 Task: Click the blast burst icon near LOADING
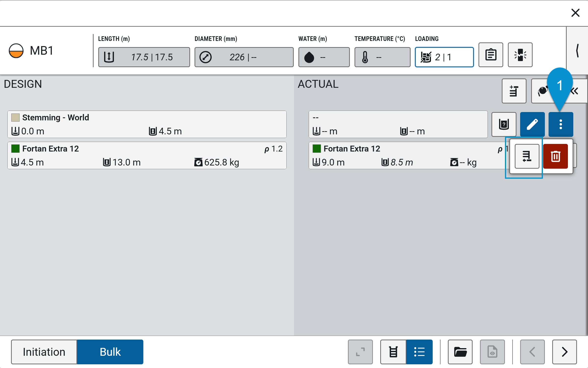(x=520, y=55)
